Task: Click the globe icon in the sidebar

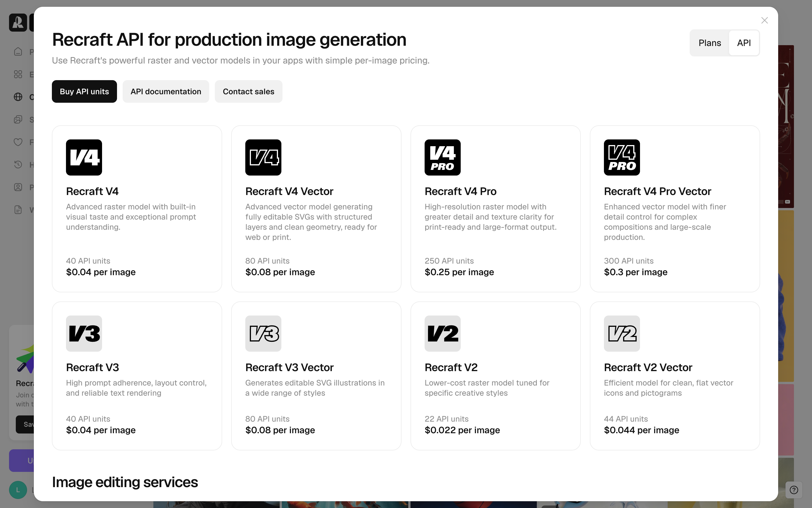Action: click(18, 97)
